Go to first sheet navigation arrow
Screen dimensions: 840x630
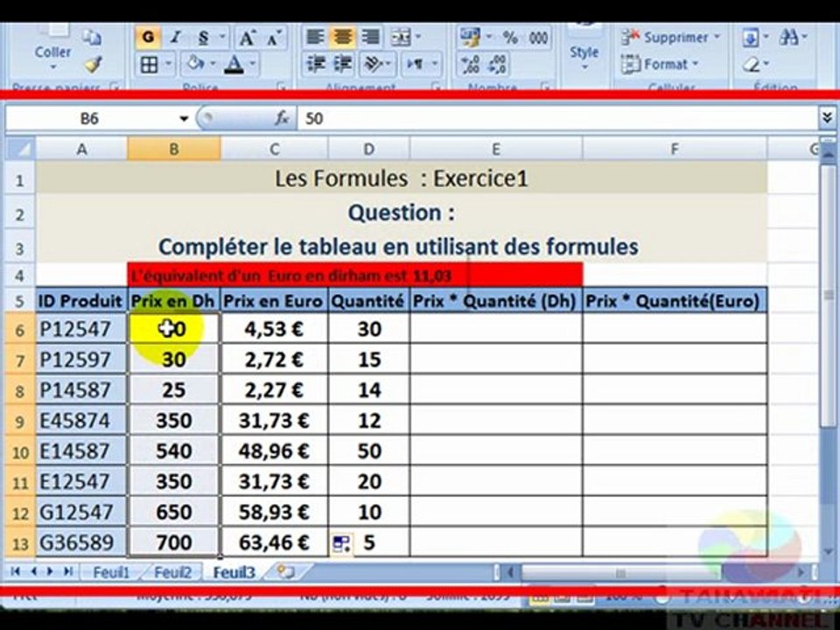pos(15,571)
